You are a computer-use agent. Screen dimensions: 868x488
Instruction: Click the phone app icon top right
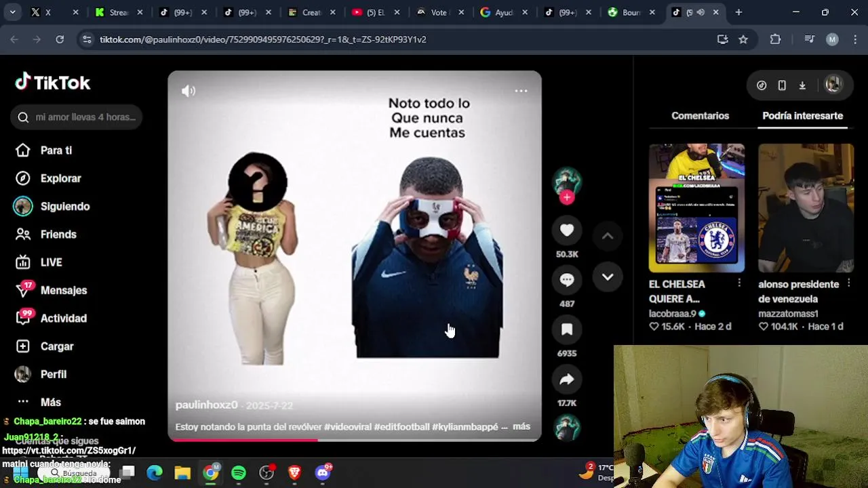click(782, 85)
